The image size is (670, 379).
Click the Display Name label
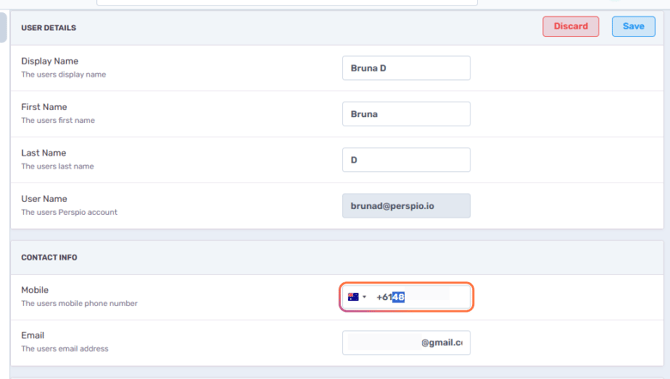tap(50, 62)
